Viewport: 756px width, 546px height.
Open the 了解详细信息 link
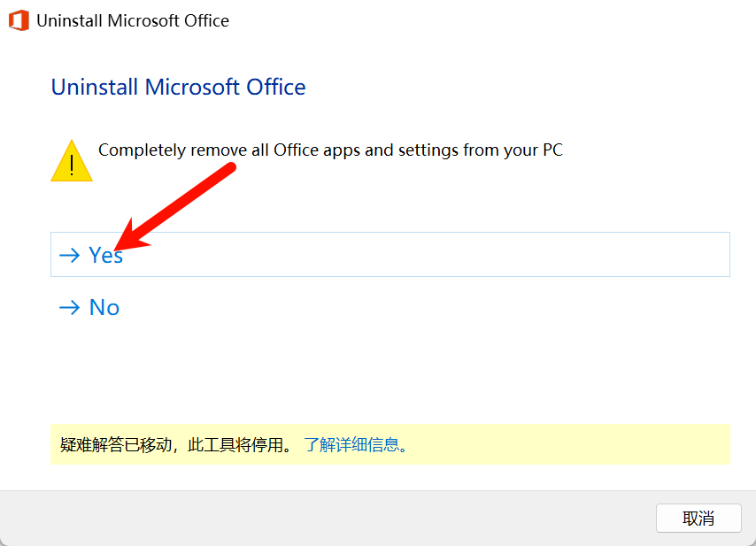[356, 444]
